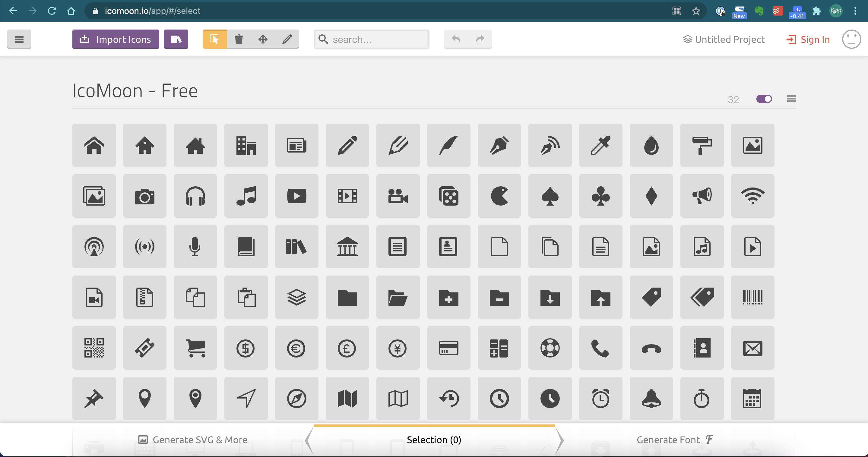The image size is (868, 457).
Task: Select the camera icon
Action: pyautogui.click(x=144, y=196)
